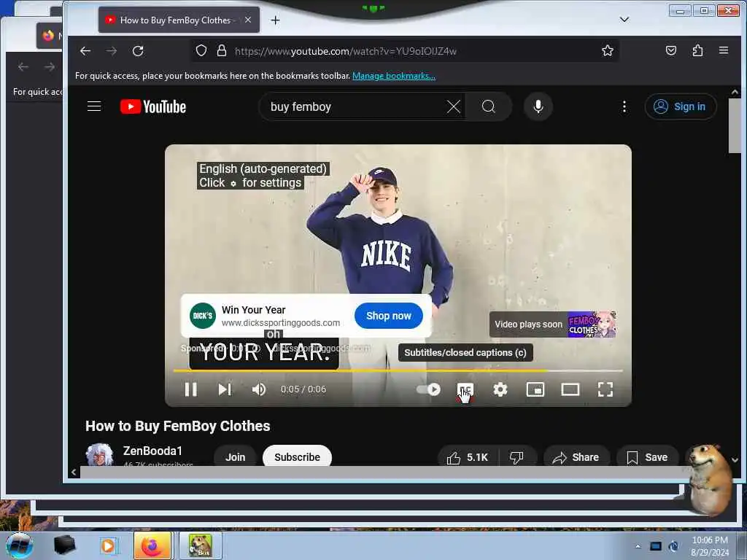Screen dimensions: 747x560
Task: Open the ZenBooda1 channel name
Action: pyautogui.click(x=152, y=451)
